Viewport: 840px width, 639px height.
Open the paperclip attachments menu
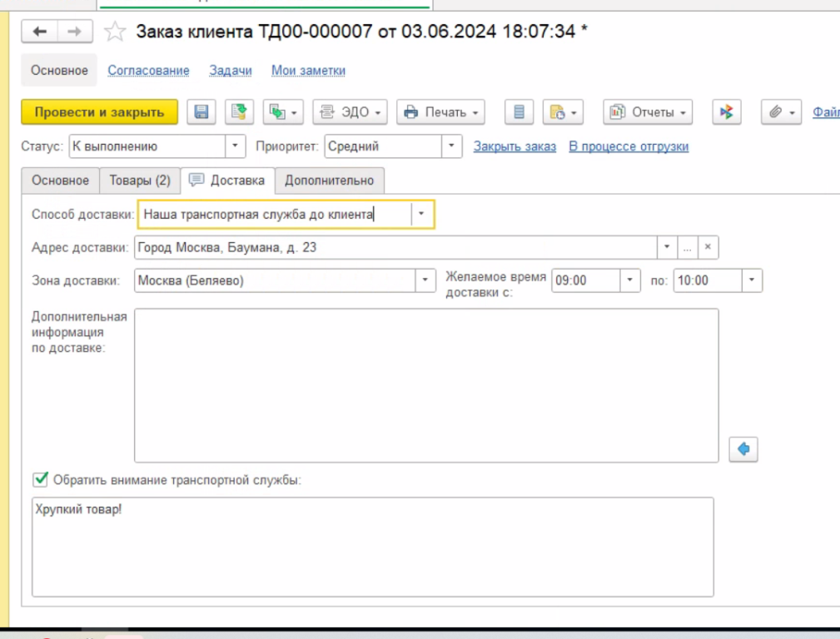[x=781, y=112]
